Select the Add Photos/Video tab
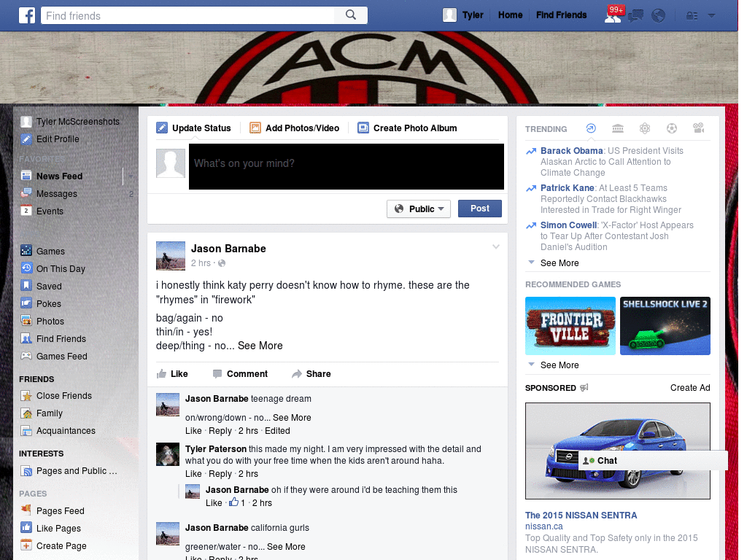This screenshot has width=747, height=560. pyautogui.click(x=295, y=128)
